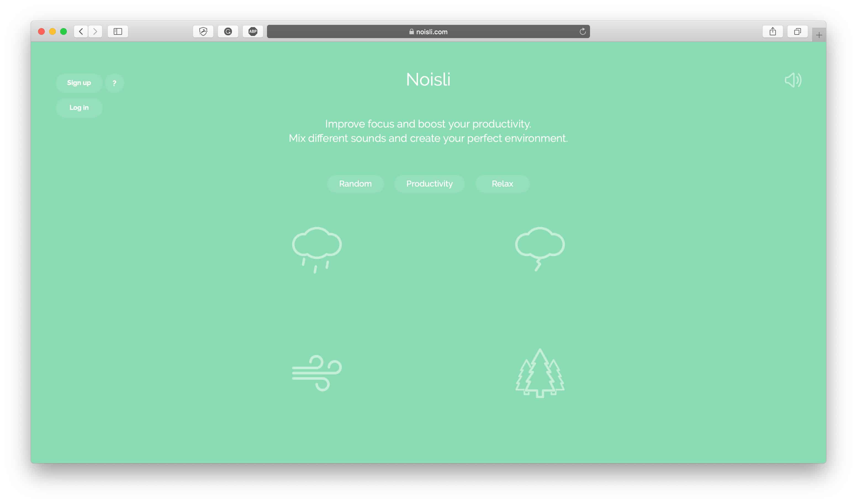Show all tabs overview
857x504 pixels.
point(797,32)
